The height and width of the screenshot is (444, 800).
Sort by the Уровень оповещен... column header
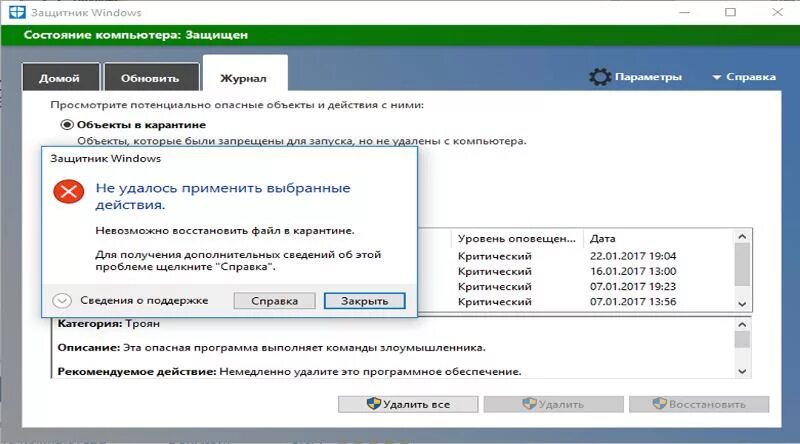516,238
